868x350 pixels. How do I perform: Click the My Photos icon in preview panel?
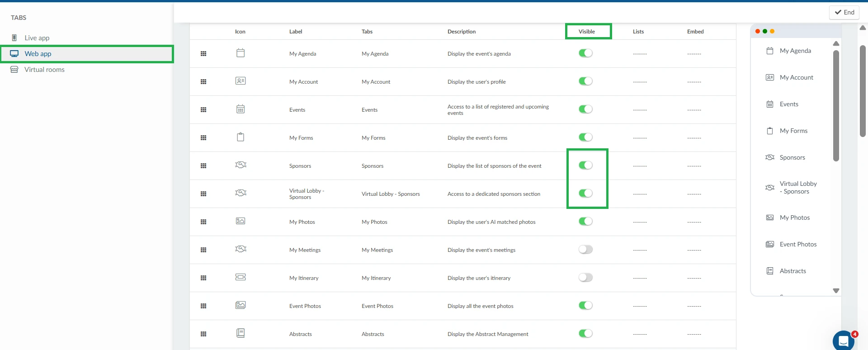[770, 218]
